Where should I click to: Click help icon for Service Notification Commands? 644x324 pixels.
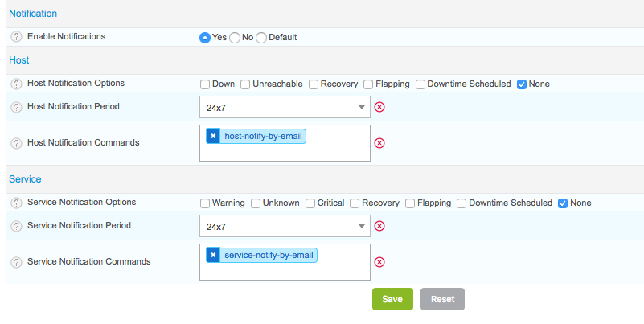point(16,262)
